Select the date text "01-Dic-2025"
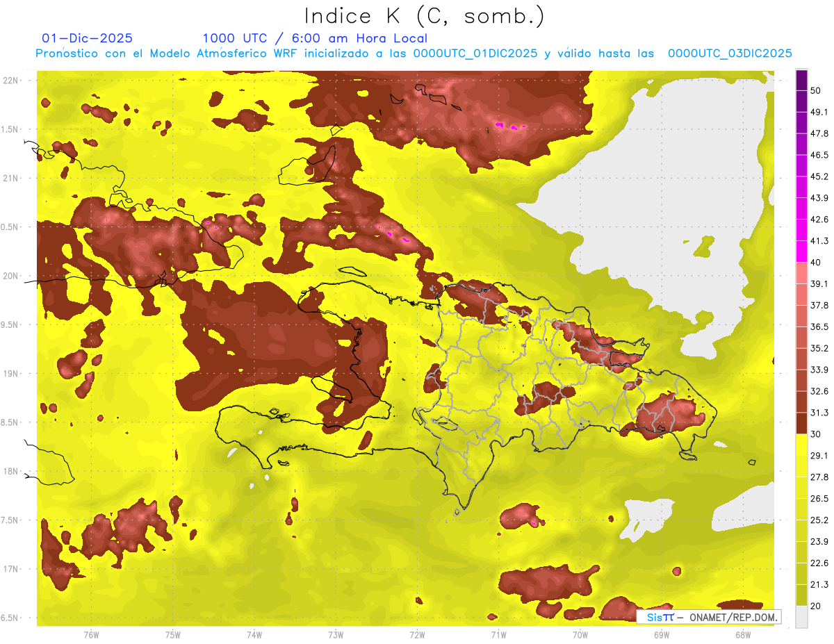 click(87, 38)
